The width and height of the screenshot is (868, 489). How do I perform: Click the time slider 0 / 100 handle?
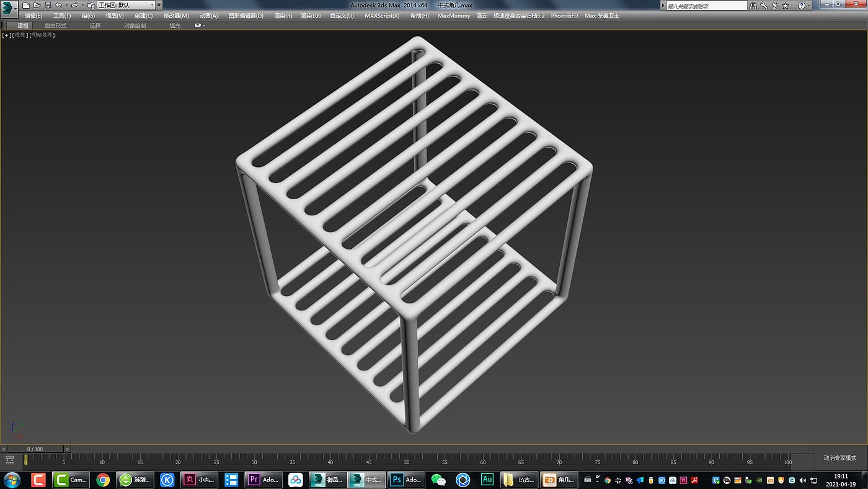(34, 449)
